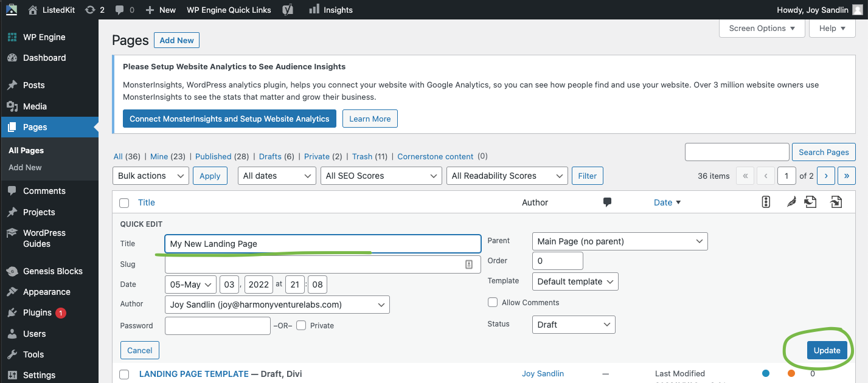
Task: Click Connect MonsterInsights and Setup Website Analytics
Action: (229, 119)
